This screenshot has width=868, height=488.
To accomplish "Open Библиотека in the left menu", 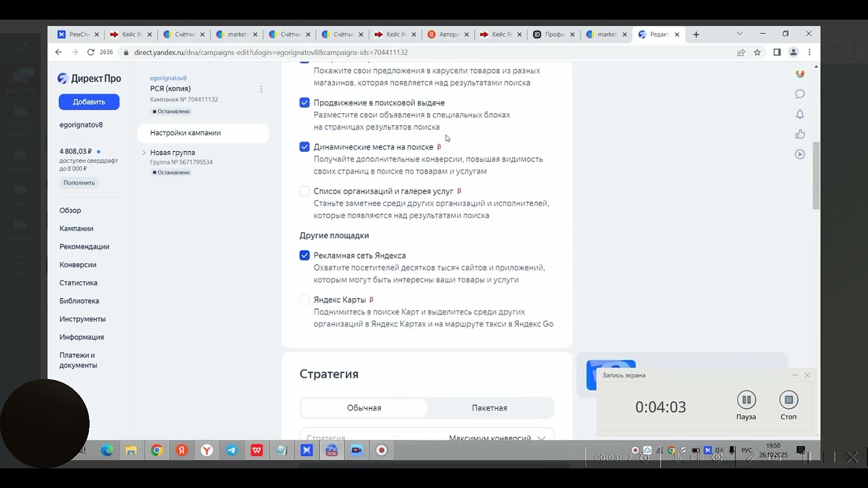I will 79,301.
